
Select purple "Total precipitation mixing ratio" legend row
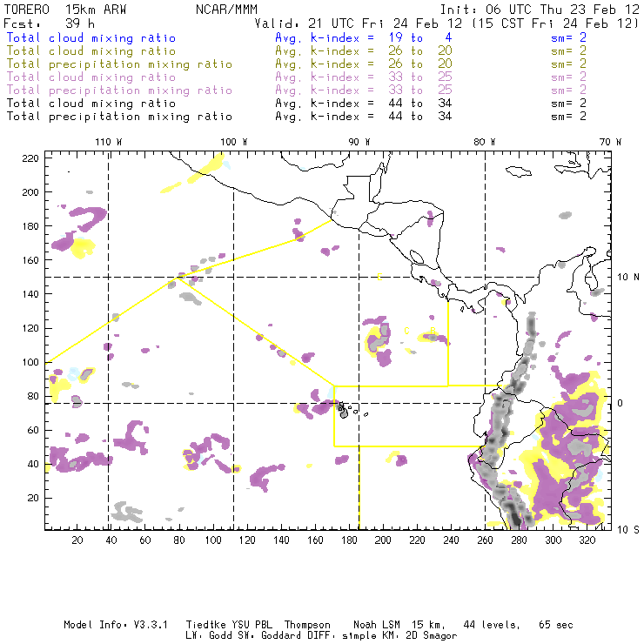[x=119, y=91]
